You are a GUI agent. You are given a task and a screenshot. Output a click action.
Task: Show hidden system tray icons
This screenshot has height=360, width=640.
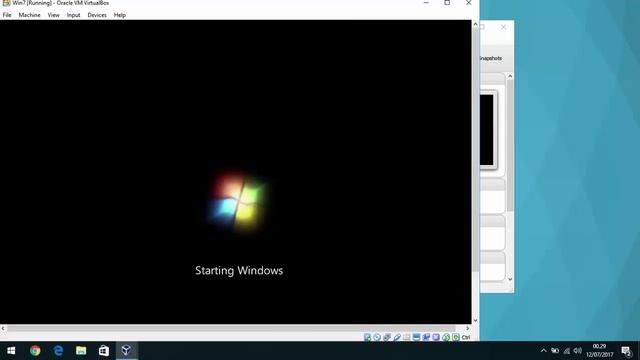point(544,351)
